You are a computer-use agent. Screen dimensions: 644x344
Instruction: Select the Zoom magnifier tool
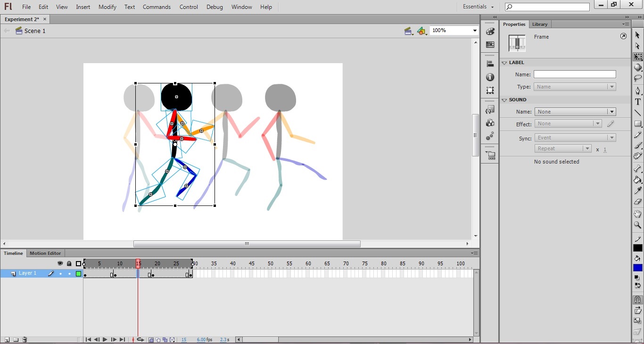tap(637, 225)
